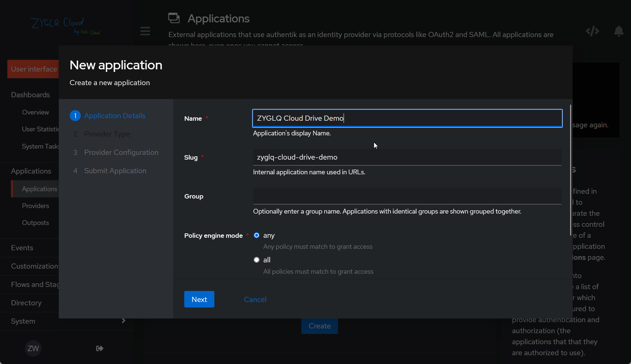Expand the Events sidebar section
631x364 pixels.
tap(29, 248)
